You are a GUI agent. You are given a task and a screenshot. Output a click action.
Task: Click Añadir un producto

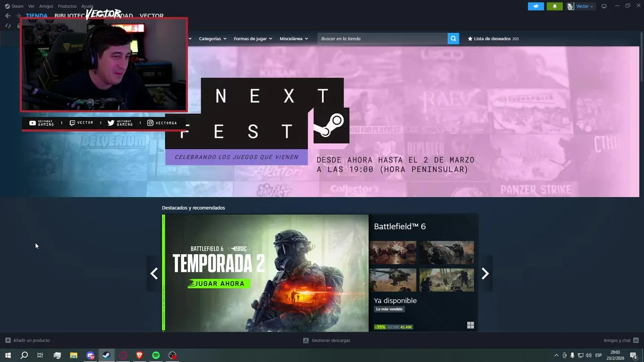pyautogui.click(x=31, y=340)
